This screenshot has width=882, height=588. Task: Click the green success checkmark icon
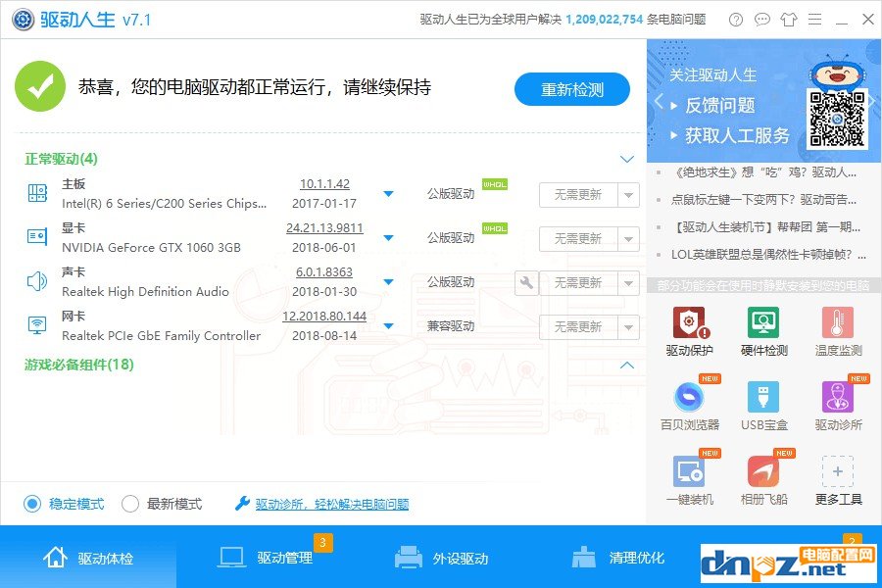tap(40, 86)
